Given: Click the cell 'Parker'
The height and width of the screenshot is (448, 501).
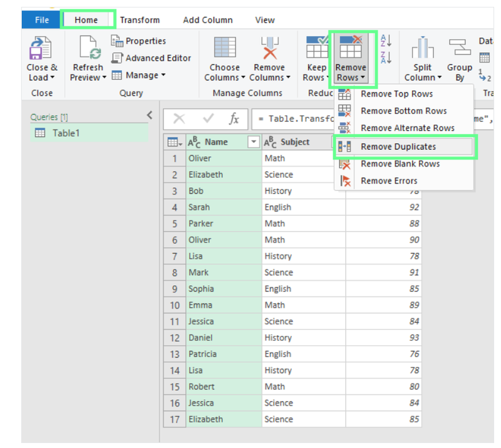Looking at the screenshot, I should (224, 224).
